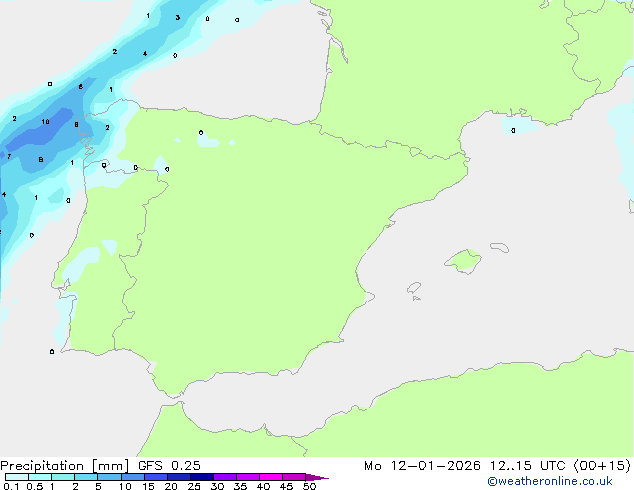The height and width of the screenshot is (490, 634).
Task: Click the legend tick label '0.1'
Action: (x=11, y=486)
